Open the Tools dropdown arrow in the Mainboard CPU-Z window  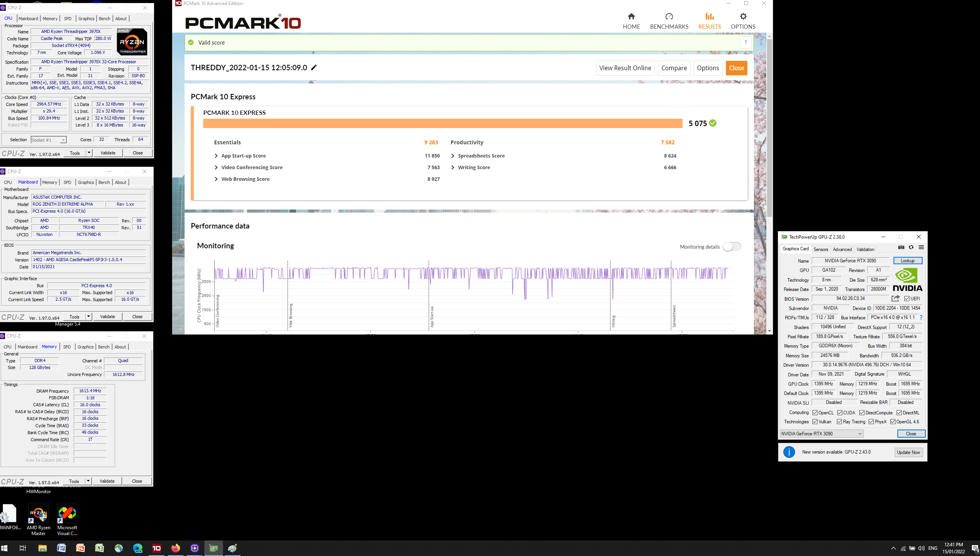88,317
